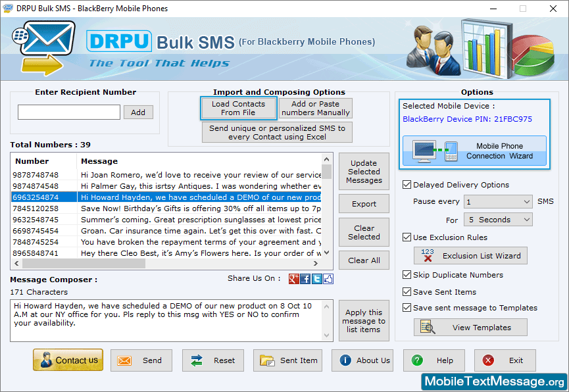Click the 171 Characters counter

tap(39, 292)
